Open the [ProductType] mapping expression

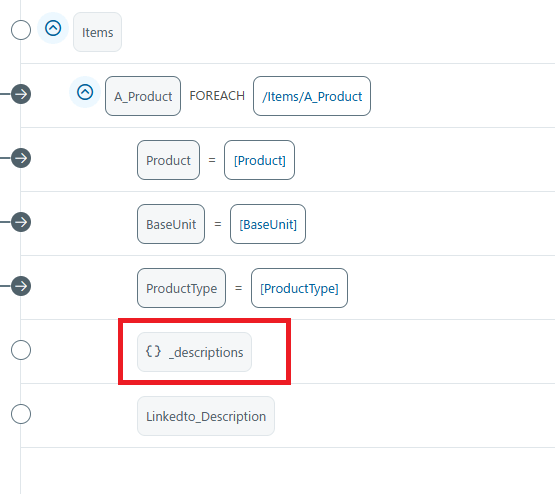[299, 288]
